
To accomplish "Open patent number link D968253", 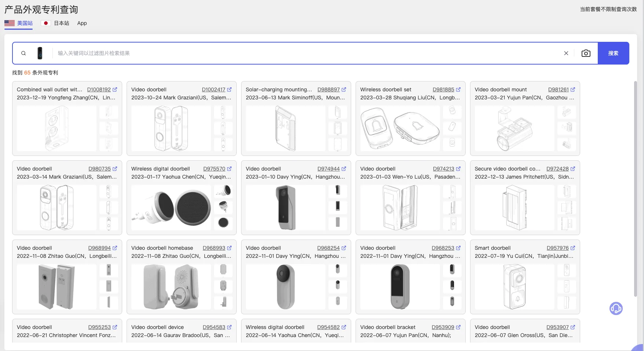I will 443,248.
